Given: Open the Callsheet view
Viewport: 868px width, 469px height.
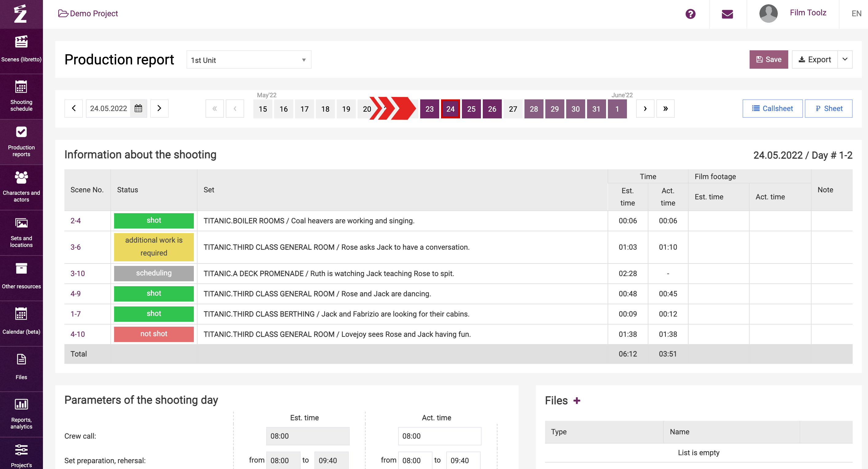Looking at the screenshot, I should 772,109.
